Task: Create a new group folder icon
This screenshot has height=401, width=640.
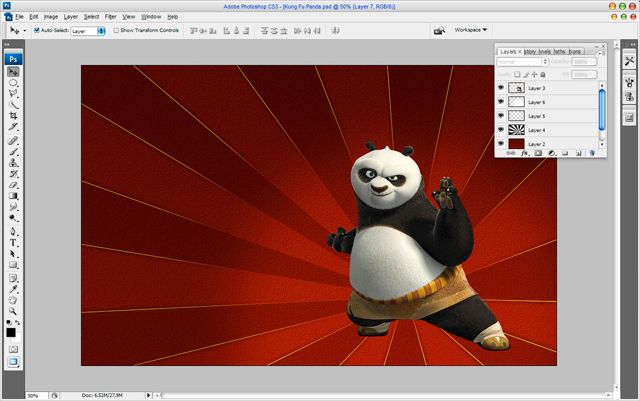Action: click(x=565, y=153)
